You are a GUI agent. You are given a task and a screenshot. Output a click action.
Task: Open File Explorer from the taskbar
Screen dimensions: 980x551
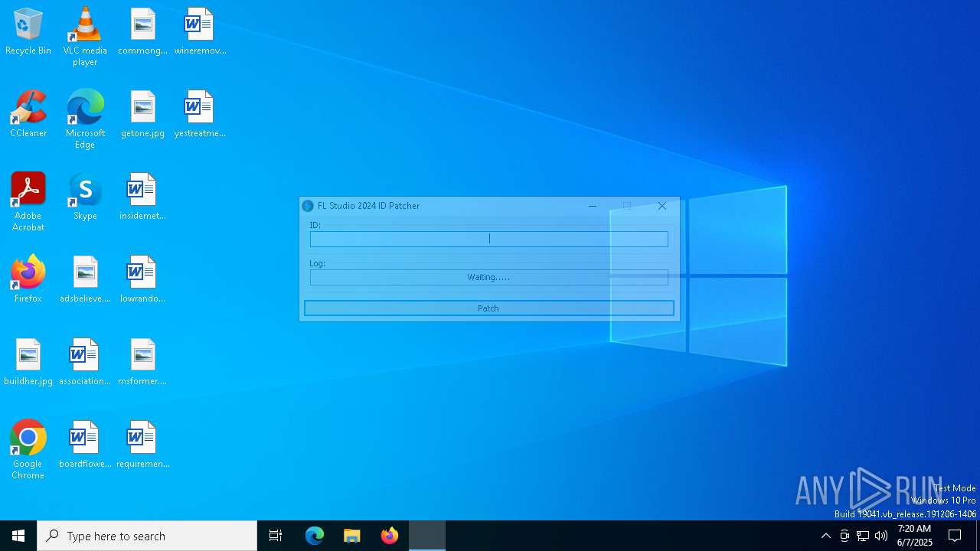[352, 536]
